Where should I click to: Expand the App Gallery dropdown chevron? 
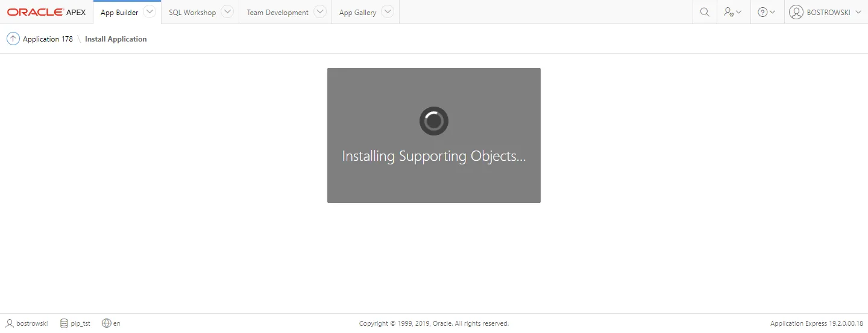pyautogui.click(x=388, y=12)
